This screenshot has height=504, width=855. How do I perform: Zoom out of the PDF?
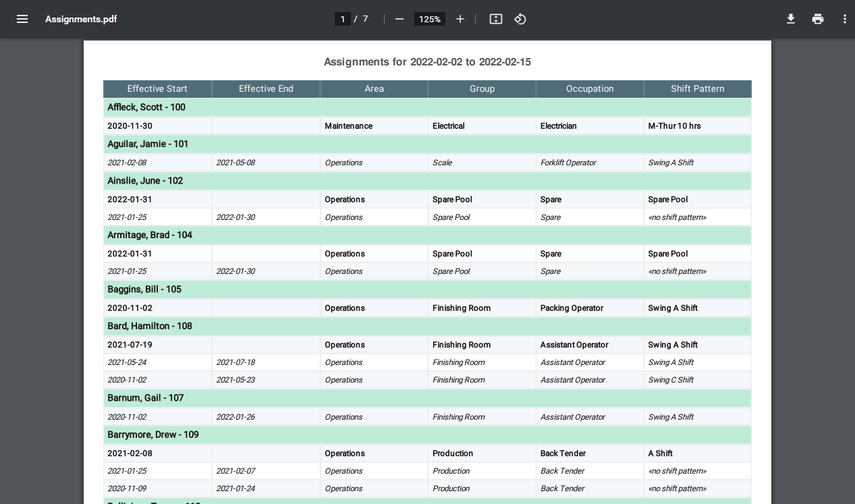[x=400, y=19]
